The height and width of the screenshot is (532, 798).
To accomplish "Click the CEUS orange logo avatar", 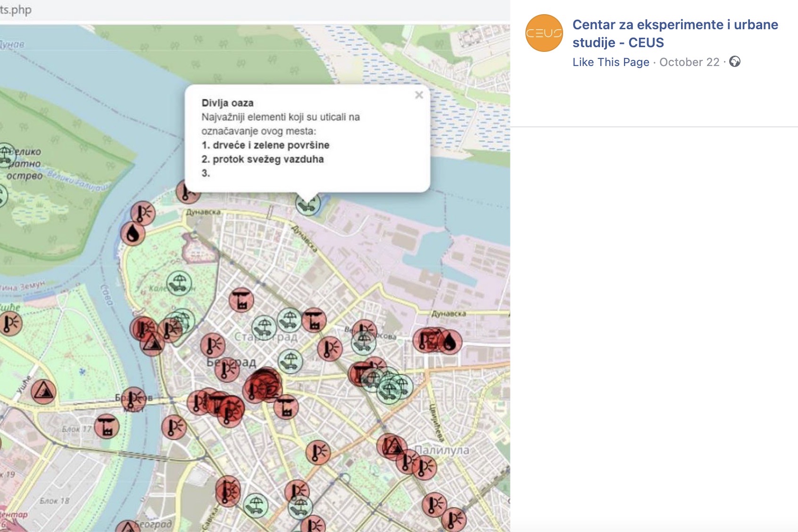I will tap(544, 33).
